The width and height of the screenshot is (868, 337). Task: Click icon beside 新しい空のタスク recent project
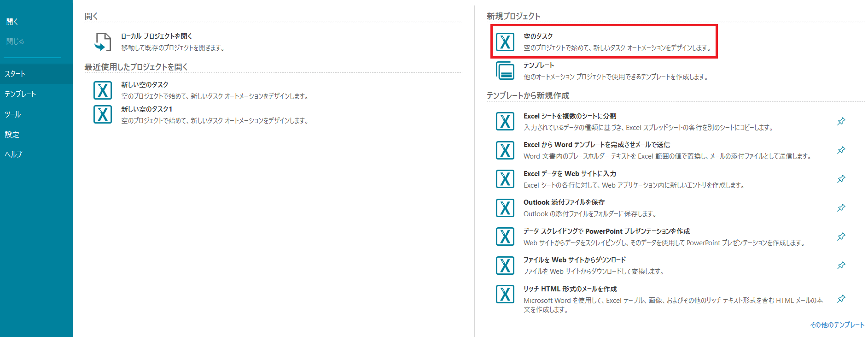(x=103, y=90)
